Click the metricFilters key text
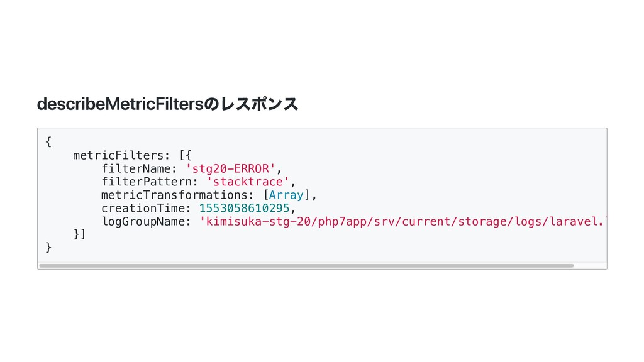This screenshot has width=644, height=362. click(118, 156)
